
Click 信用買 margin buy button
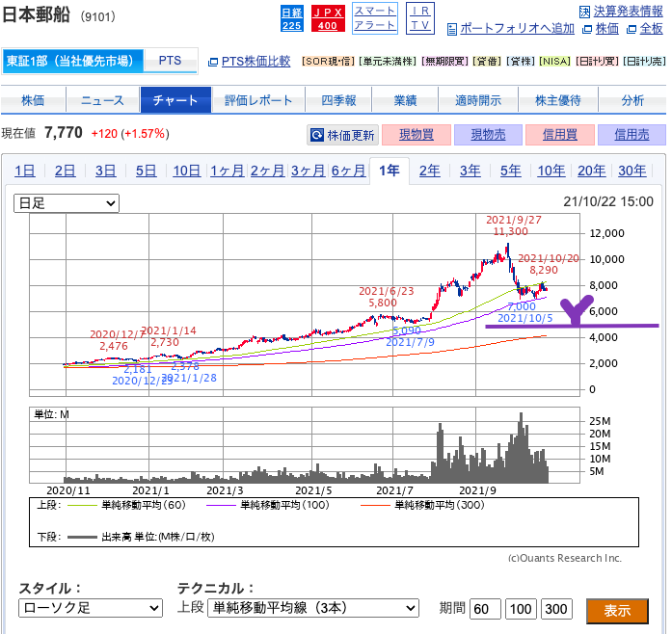560,135
